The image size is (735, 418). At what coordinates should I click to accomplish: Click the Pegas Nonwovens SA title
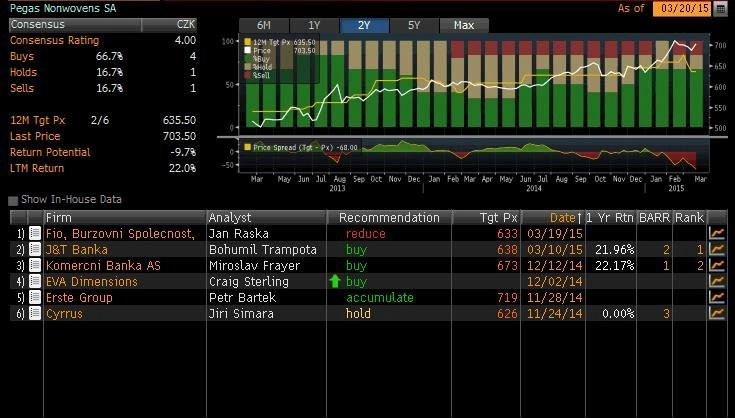pos(63,8)
